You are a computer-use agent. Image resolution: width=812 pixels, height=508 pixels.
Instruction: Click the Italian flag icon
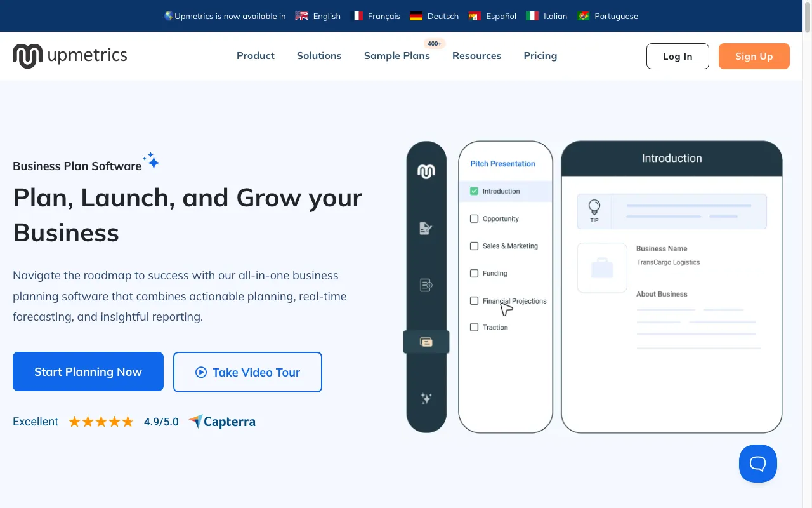click(532, 16)
